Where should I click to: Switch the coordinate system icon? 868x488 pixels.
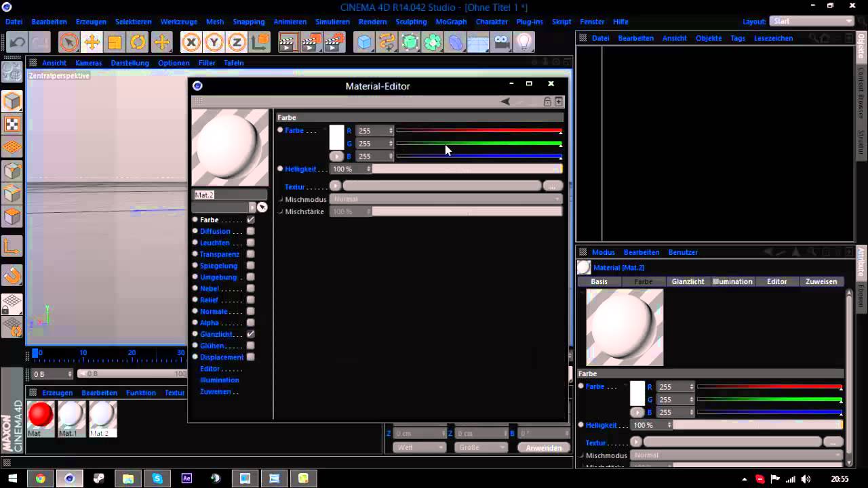(x=260, y=43)
